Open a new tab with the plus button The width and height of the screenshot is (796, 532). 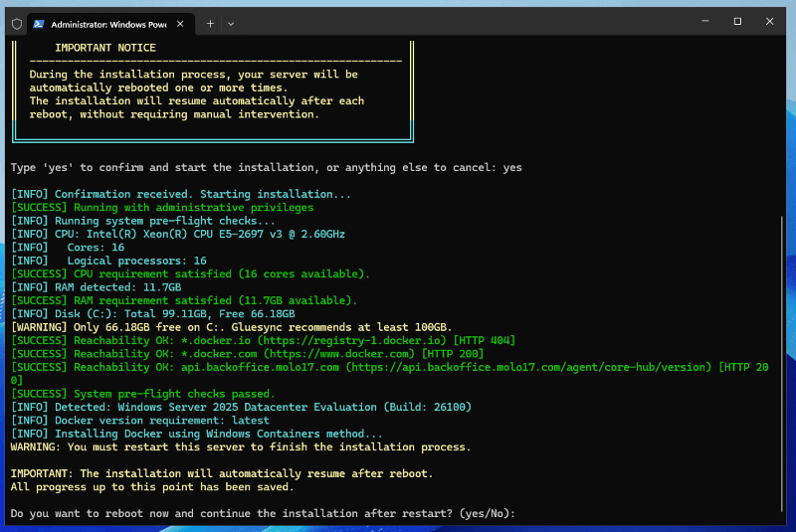coord(210,24)
